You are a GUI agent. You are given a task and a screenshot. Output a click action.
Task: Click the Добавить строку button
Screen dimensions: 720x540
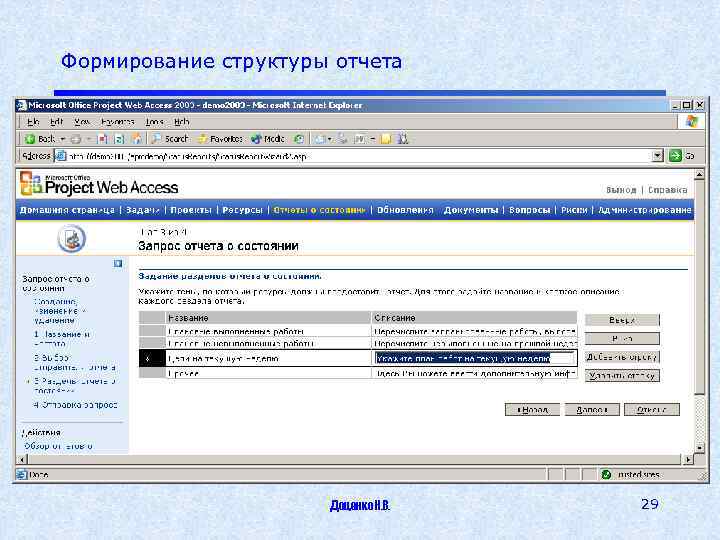(x=622, y=357)
